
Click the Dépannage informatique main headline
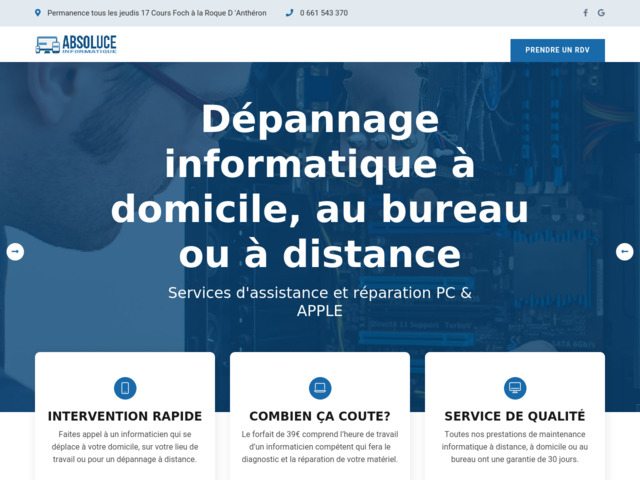pyautogui.click(x=320, y=186)
